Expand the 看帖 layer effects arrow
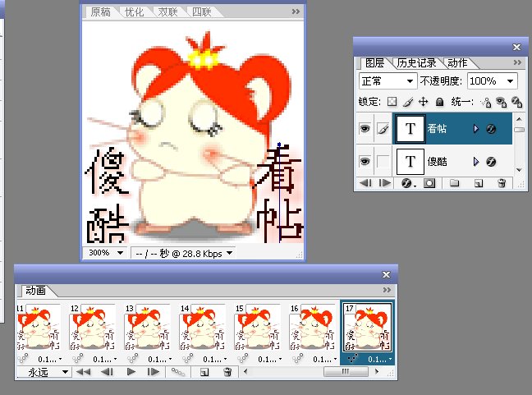Screen dimensions: 532x395 475,129
